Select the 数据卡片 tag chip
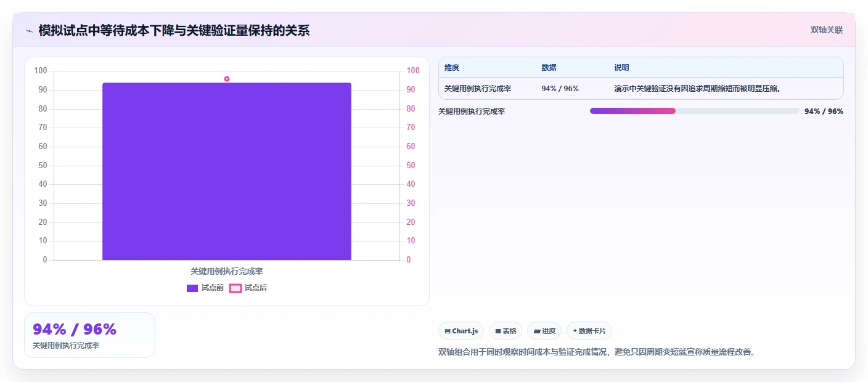The image size is (868, 382). [589, 331]
